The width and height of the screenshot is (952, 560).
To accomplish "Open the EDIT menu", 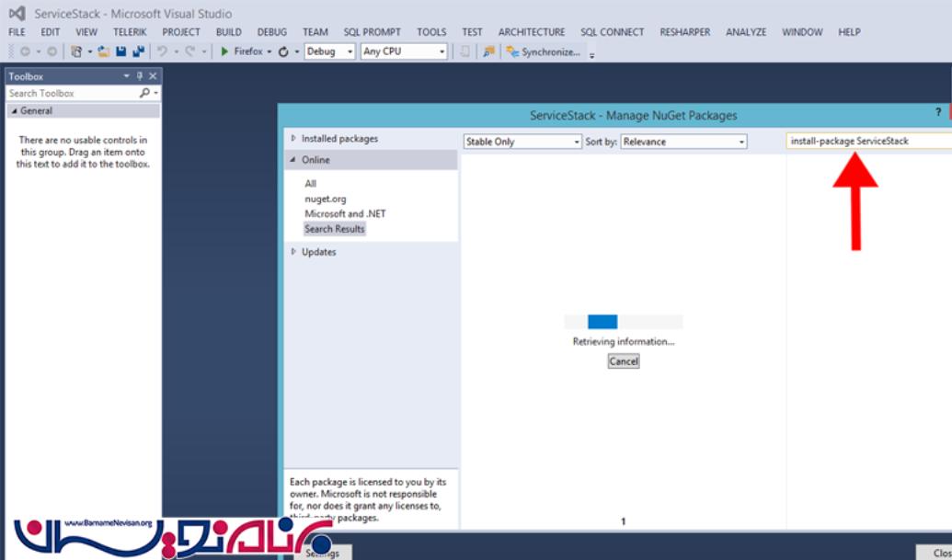I will (x=51, y=31).
